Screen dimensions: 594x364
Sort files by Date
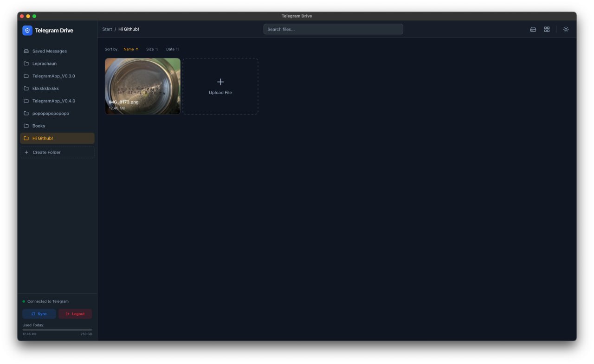172,49
